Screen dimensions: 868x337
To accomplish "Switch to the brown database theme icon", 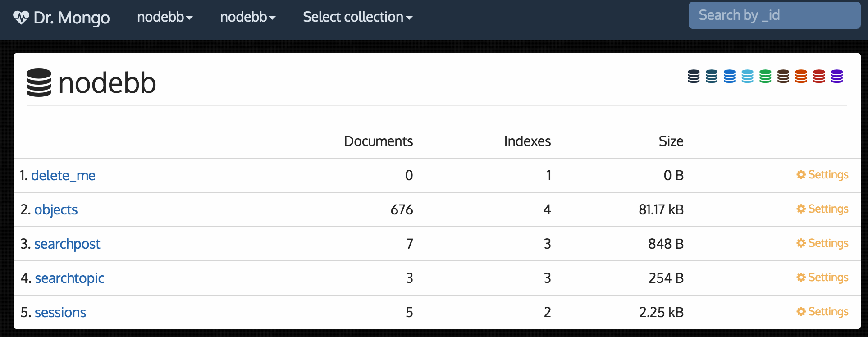I will (783, 76).
